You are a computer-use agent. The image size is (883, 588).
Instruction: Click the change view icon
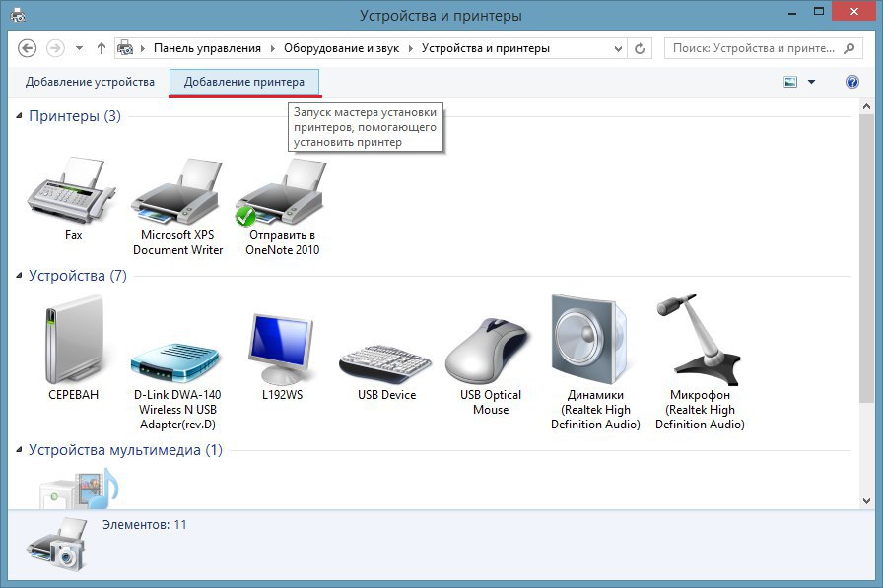(x=790, y=82)
